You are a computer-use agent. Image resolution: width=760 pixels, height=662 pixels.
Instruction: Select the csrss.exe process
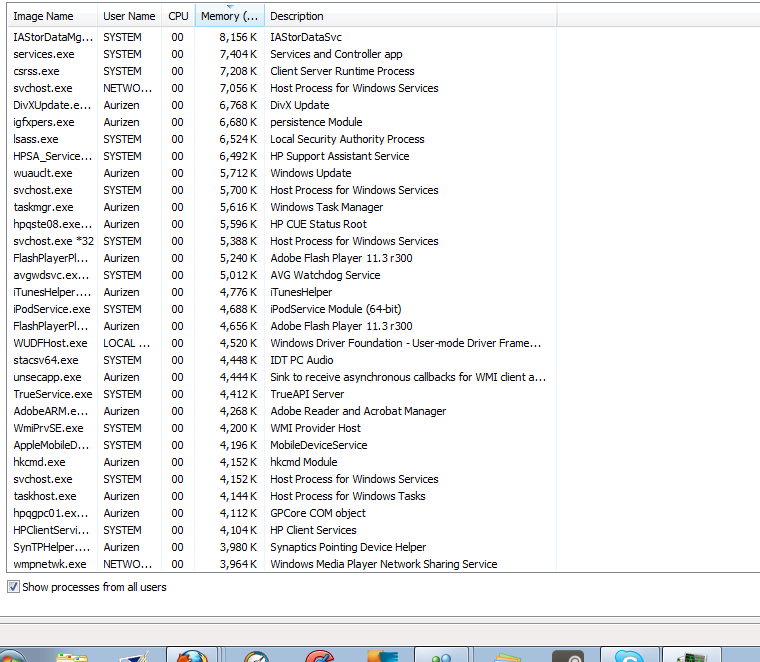[282, 71]
